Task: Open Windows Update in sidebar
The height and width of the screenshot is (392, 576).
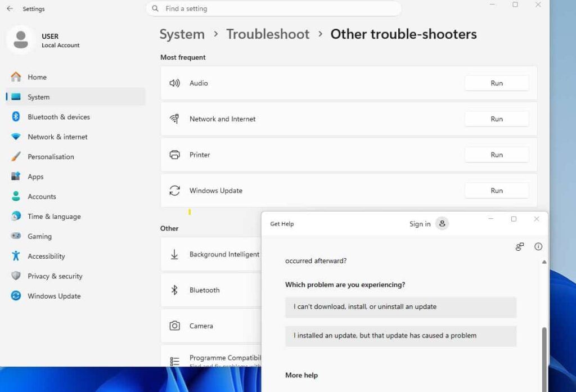Action: point(76,296)
